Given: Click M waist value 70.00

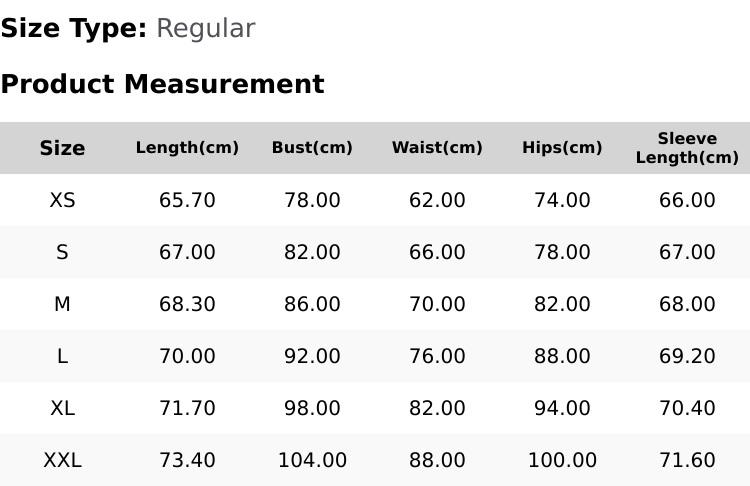Looking at the screenshot, I should pyautogui.click(x=437, y=304).
